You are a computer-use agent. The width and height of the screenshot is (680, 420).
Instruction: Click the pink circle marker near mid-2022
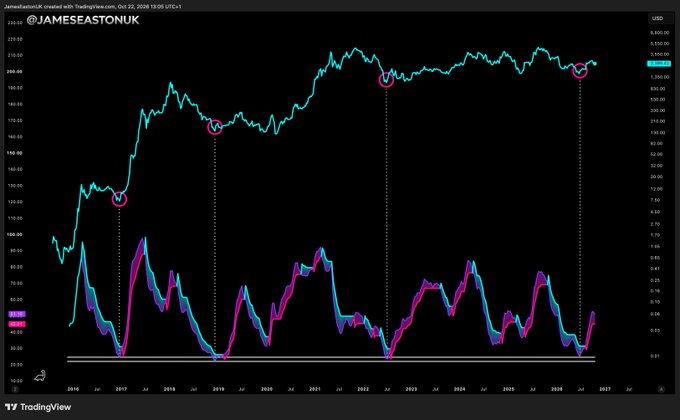(x=386, y=79)
